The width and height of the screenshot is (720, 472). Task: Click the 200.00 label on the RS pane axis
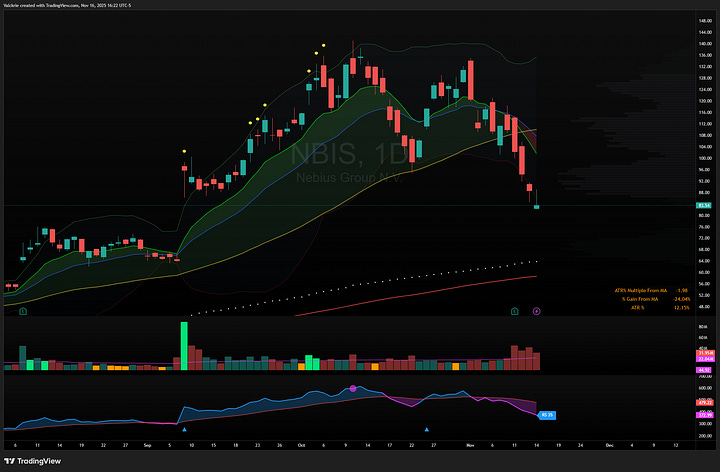tap(705, 436)
